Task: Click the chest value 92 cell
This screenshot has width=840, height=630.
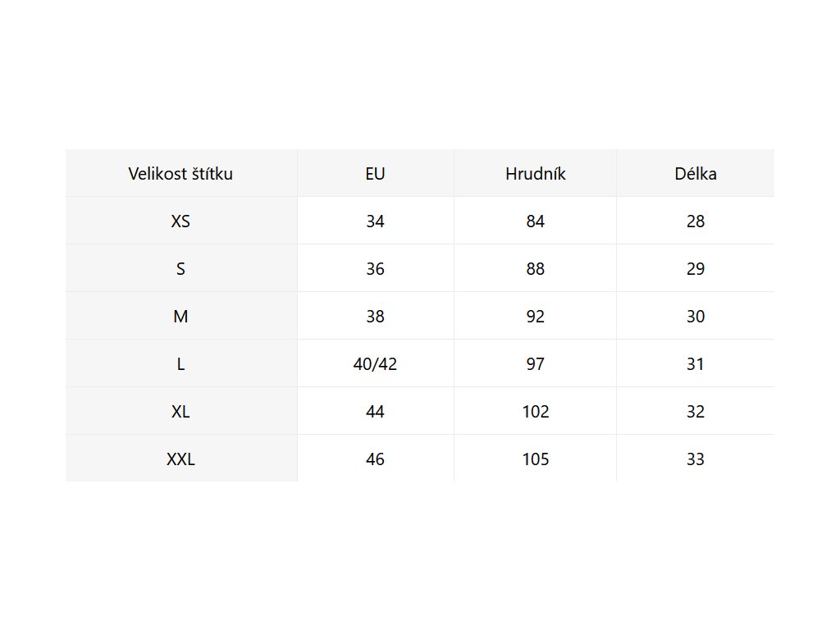Action: 536,317
